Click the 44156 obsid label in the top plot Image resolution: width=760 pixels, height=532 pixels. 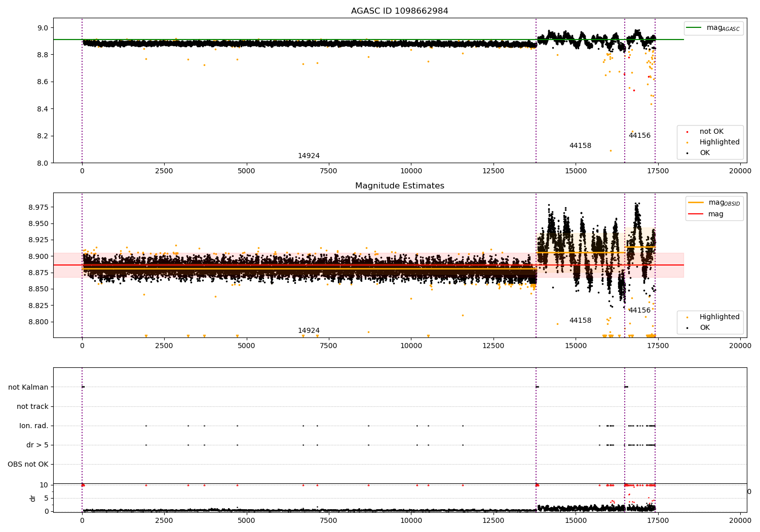point(639,136)
